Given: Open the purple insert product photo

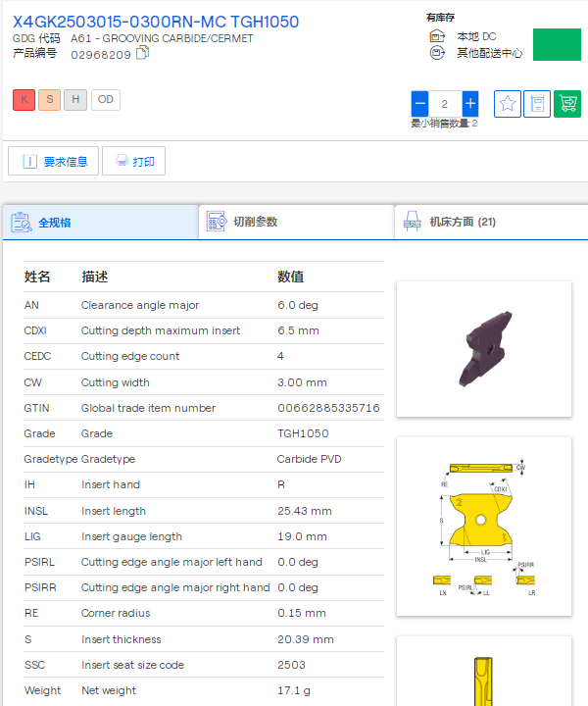Looking at the screenshot, I should (x=483, y=348).
